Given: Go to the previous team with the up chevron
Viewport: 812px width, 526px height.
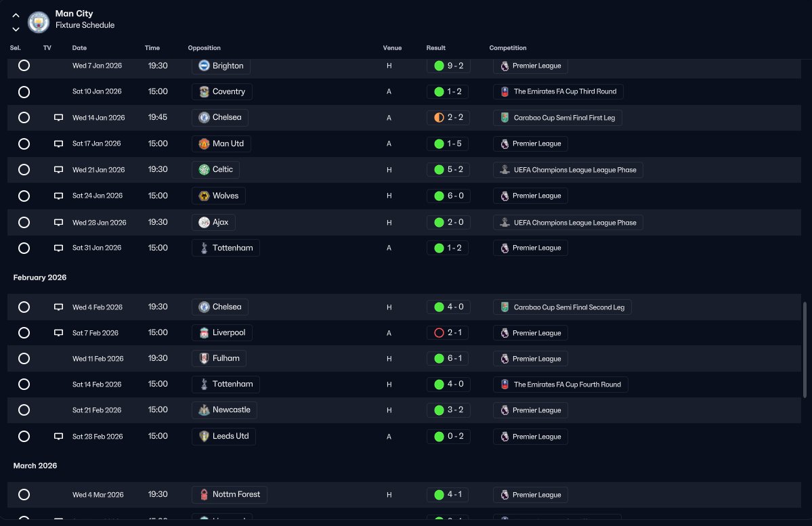Looking at the screenshot, I should [16, 16].
